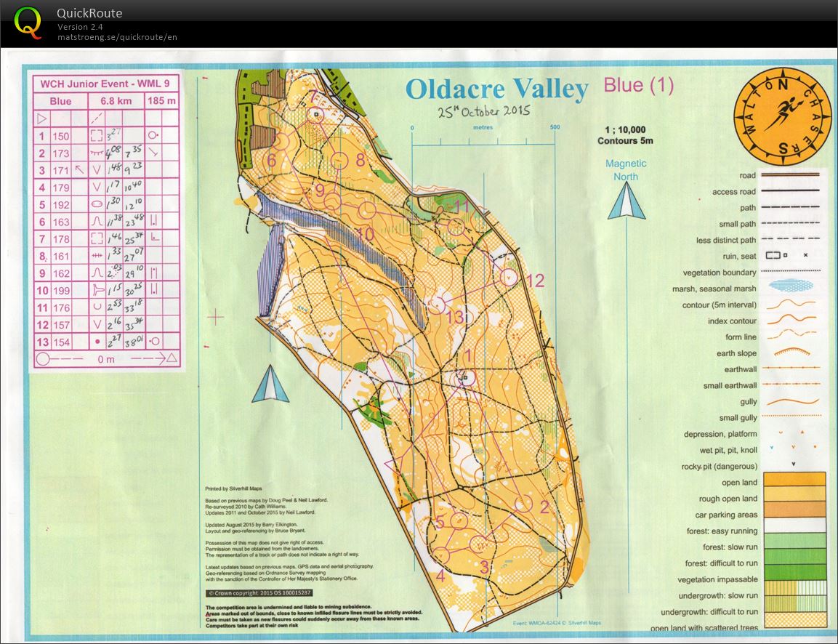This screenshot has height=644, width=838.
Task: Select control circle 13 on the map
Action: pos(438,305)
